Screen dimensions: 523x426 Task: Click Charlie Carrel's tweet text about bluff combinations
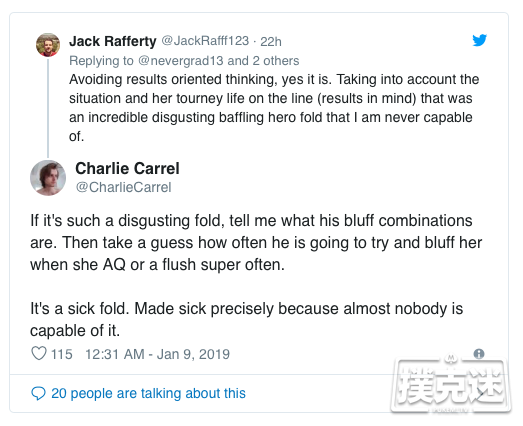256,243
